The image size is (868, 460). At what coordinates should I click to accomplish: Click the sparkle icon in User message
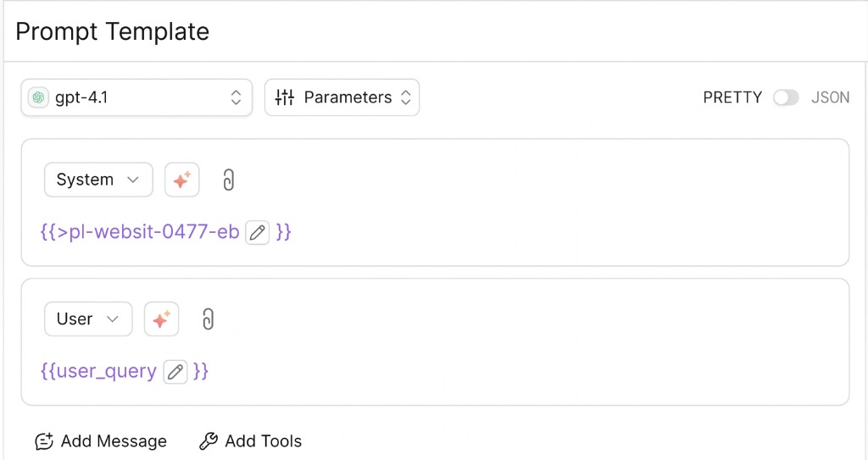point(161,319)
